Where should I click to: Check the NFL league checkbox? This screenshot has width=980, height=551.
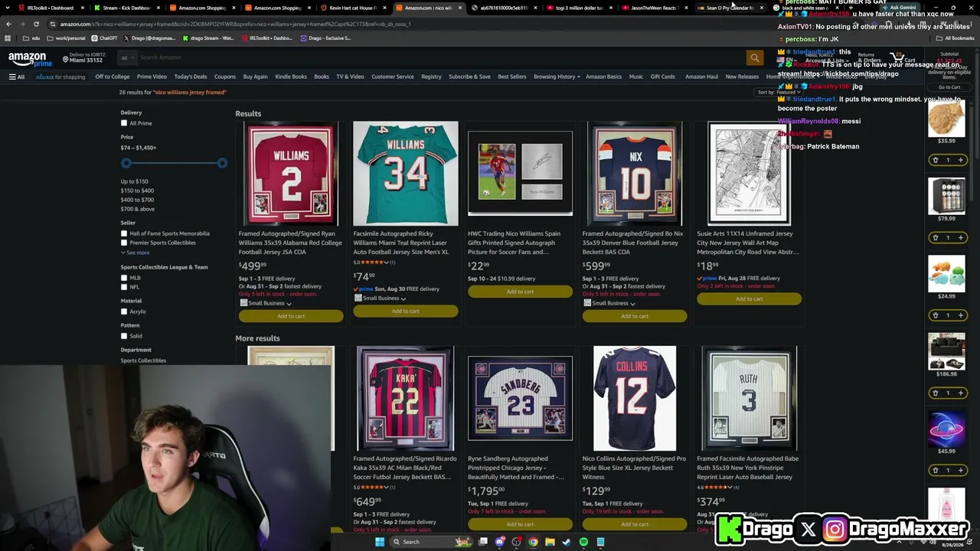pos(124,287)
